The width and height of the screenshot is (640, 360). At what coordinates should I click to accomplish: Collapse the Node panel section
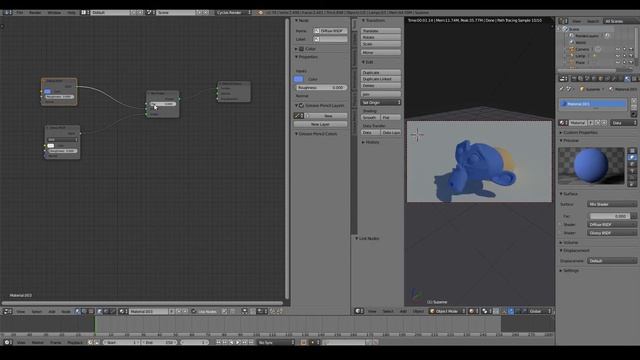point(302,20)
